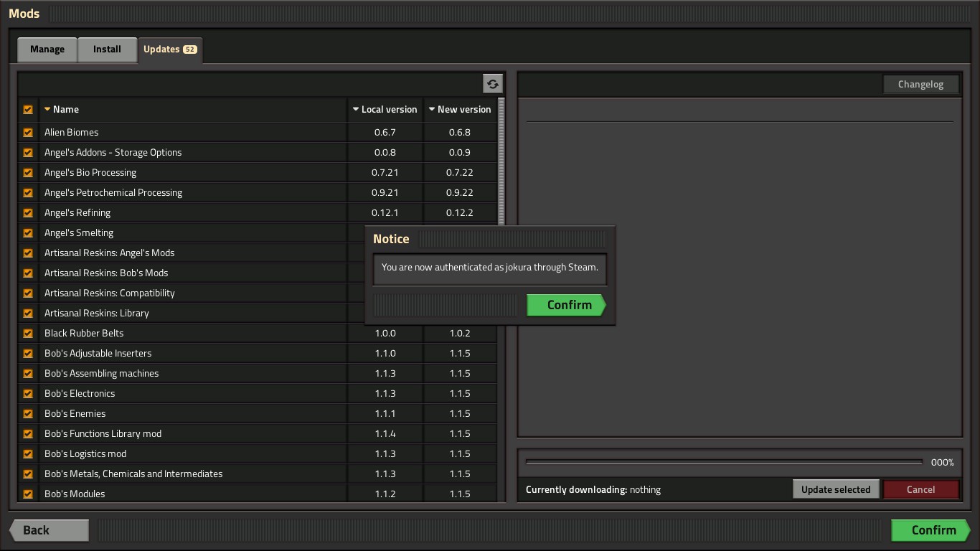Select Bob's Logistics mod row
The width and height of the screenshot is (980, 551).
point(258,454)
